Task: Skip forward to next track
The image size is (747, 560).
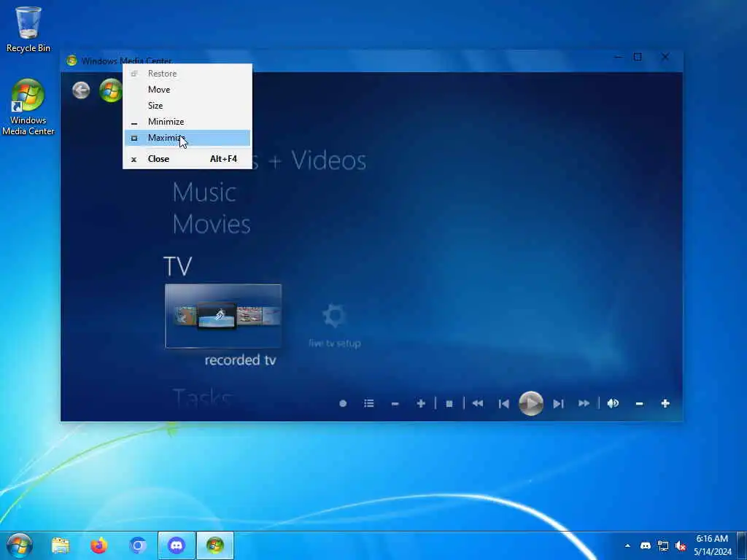Action: [558, 404]
